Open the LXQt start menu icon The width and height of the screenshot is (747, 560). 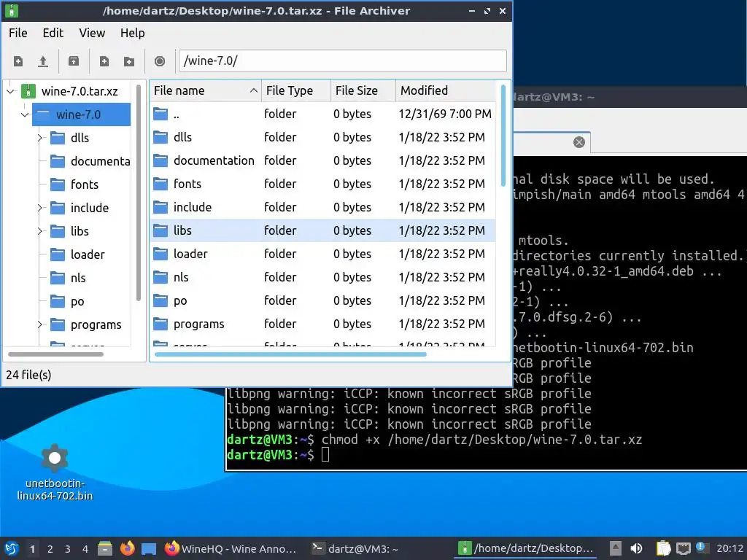12,548
